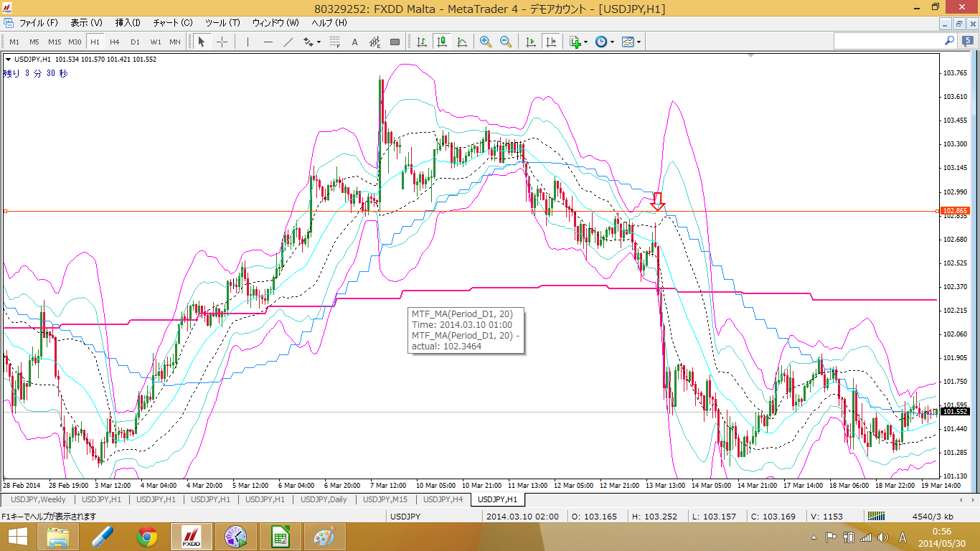Switch to line chart display
This screenshot has height=551, width=980.
(462, 42)
